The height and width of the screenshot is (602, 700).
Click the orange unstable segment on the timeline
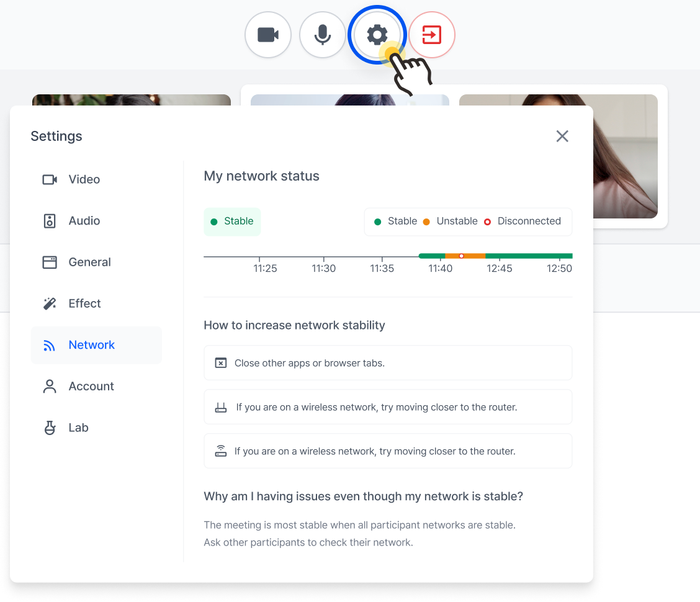465,256
